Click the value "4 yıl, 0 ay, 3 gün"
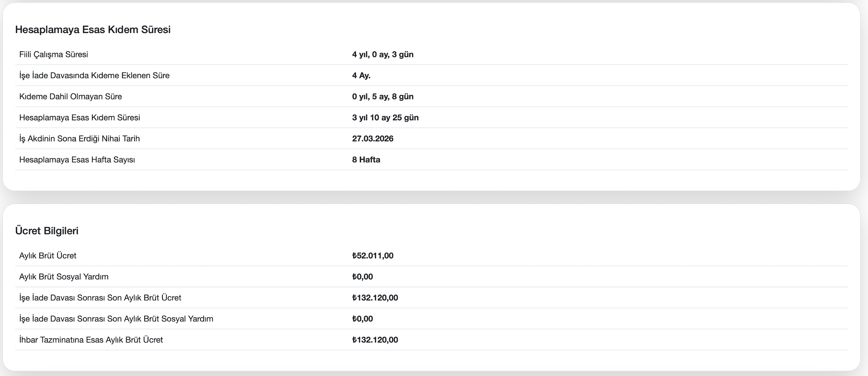868x376 pixels. [383, 55]
